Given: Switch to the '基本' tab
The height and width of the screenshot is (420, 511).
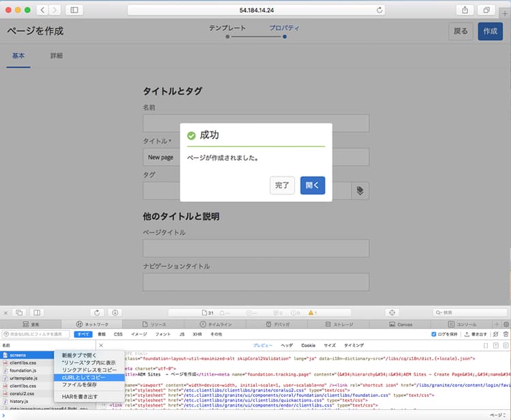Looking at the screenshot, I should pos(18,56).
